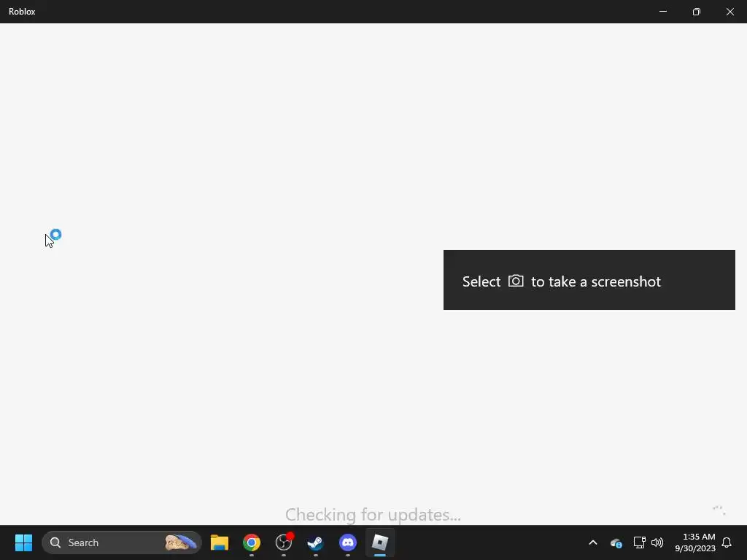Screen dimensions: 747x560
Task: Open OBS Studio taskbar icon
Action: 284,542
